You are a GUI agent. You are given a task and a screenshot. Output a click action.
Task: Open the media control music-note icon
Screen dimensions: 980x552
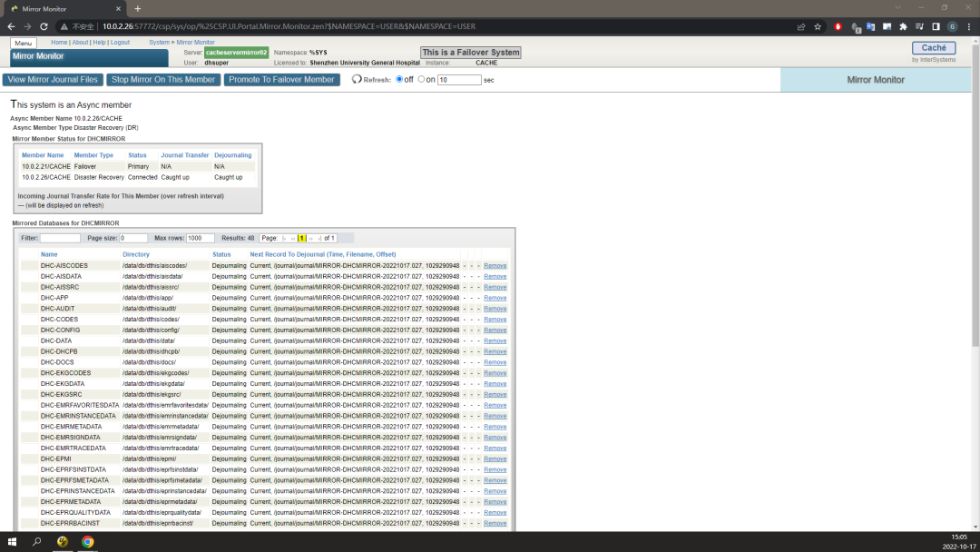(919, 26)
